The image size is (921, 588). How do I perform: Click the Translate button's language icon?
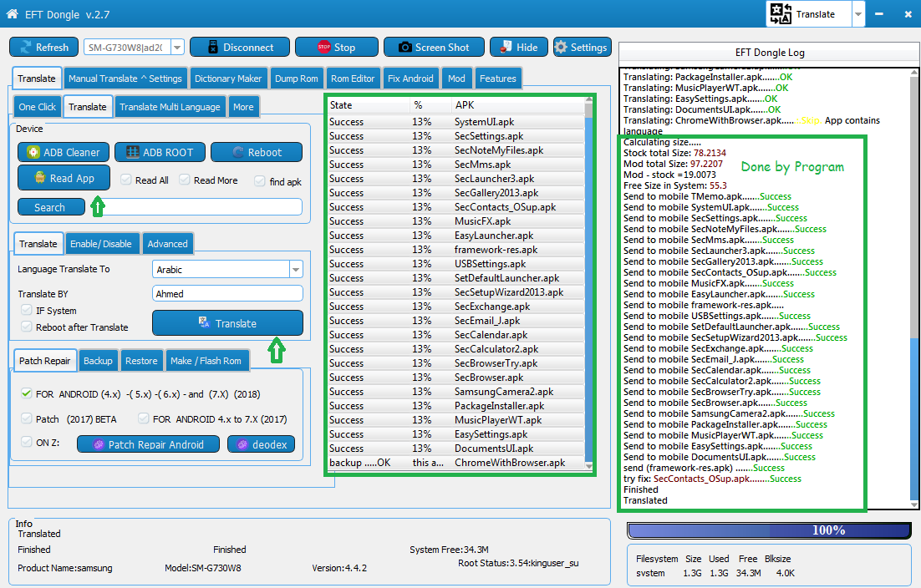pos(204,322)
